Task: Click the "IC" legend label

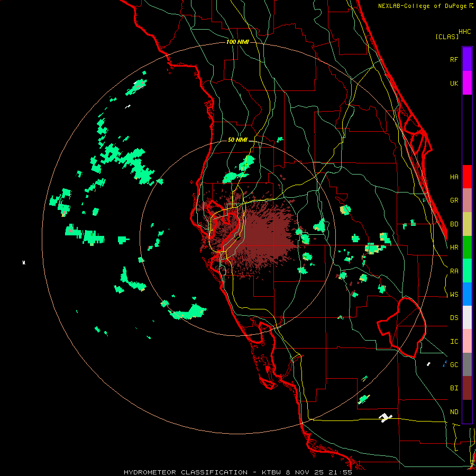Action: [x=454, y=342]
